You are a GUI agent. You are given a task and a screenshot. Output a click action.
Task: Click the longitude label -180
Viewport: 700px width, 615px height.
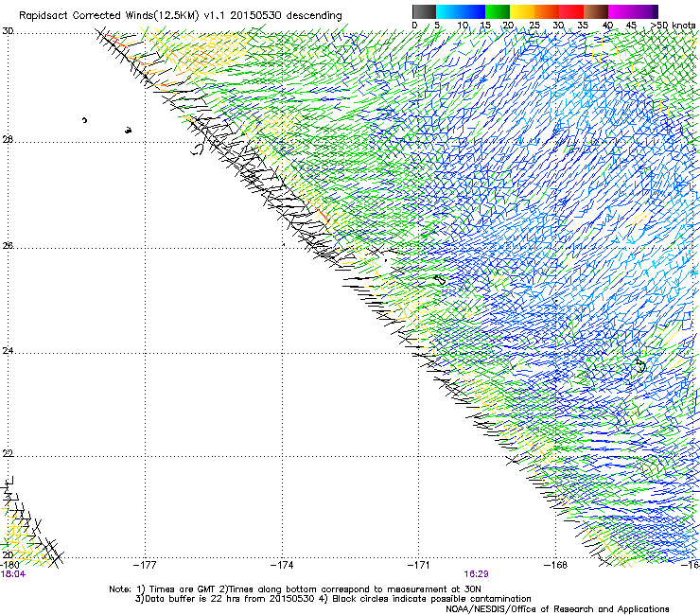(x=9, y=565)
